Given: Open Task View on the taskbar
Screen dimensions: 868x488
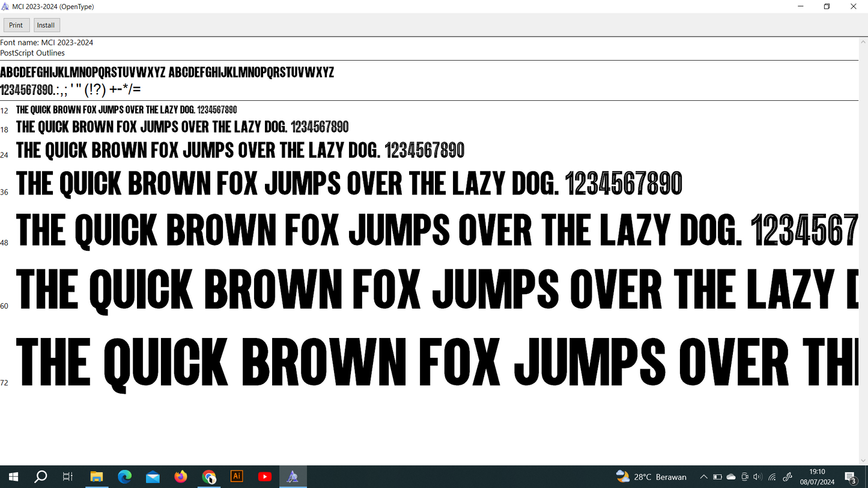Looking at the screenshot, I should click(68, 477).
